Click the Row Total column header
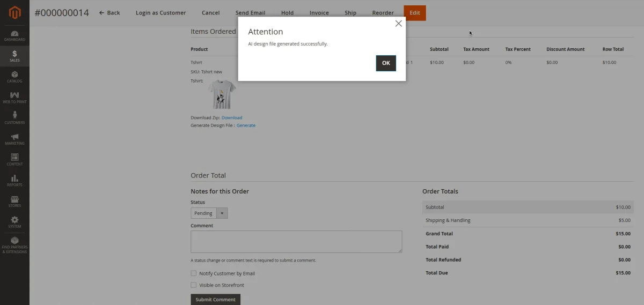This screenshot has height=305, width=644. coord(613,49)
